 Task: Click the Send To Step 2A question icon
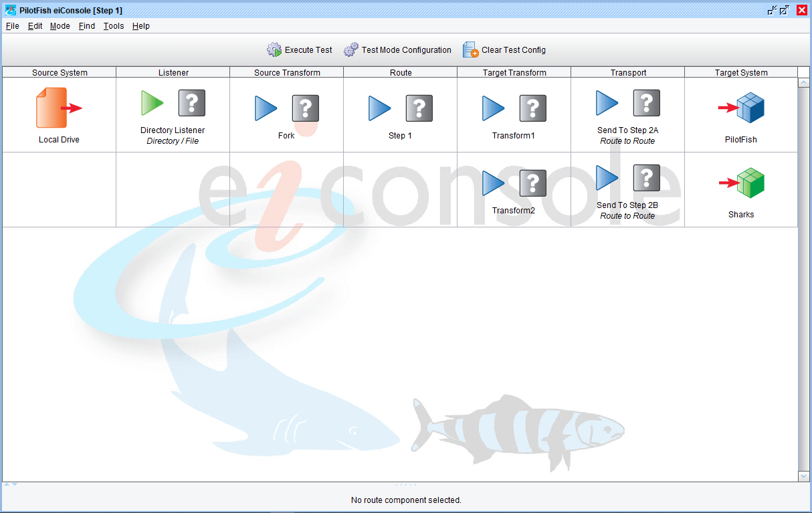click(x=647, y=103)
